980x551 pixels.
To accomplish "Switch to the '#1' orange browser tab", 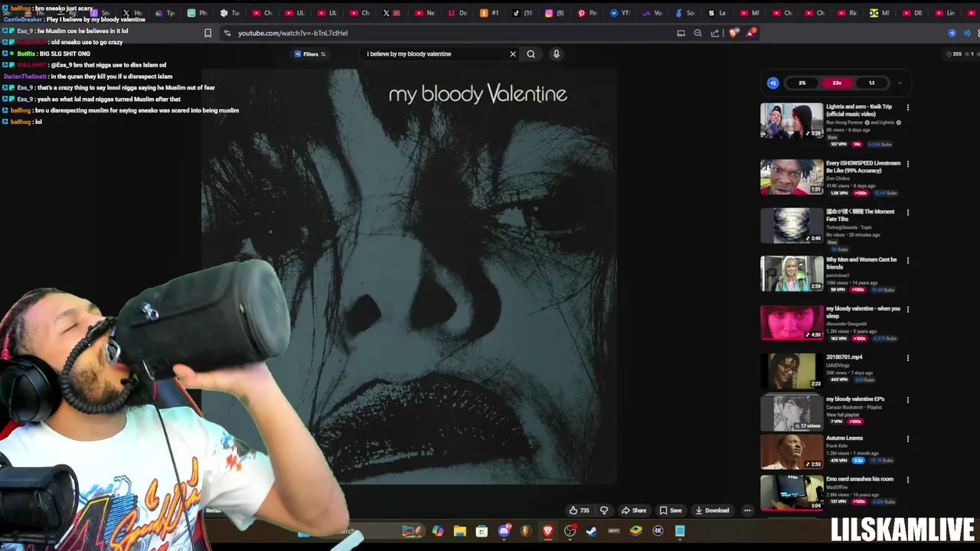I will [x=489, y=13].
